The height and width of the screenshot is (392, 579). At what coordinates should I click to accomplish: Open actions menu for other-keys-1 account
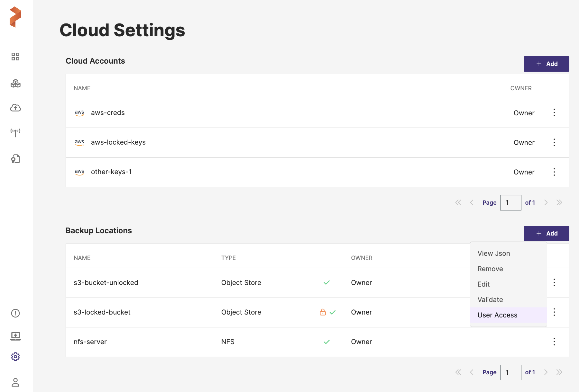click(x=554, y=172)
